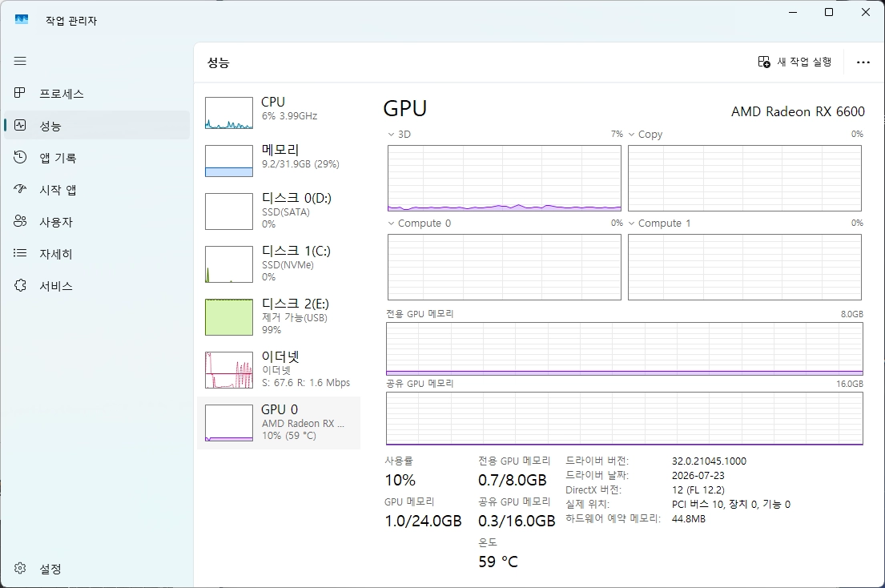The image size is (885, 588).
Task: Click the S: 67.6 R: 1.6 Mbps text
Action: [306, 383]
